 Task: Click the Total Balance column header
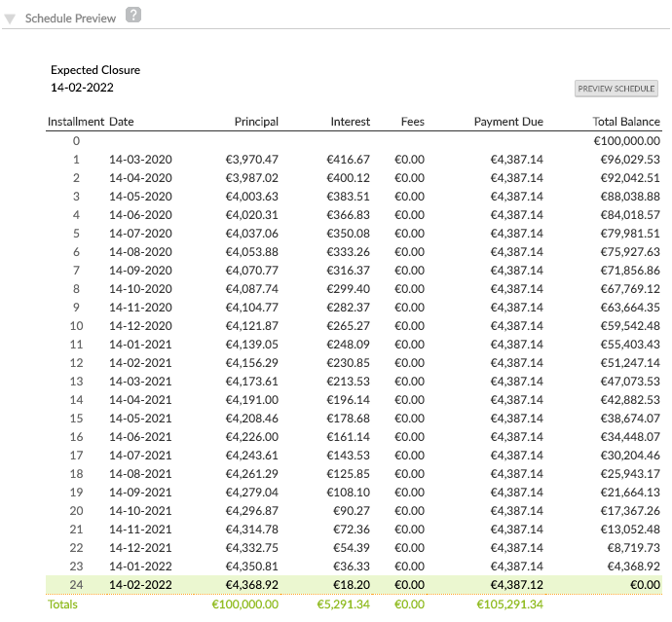click(626, 122)
